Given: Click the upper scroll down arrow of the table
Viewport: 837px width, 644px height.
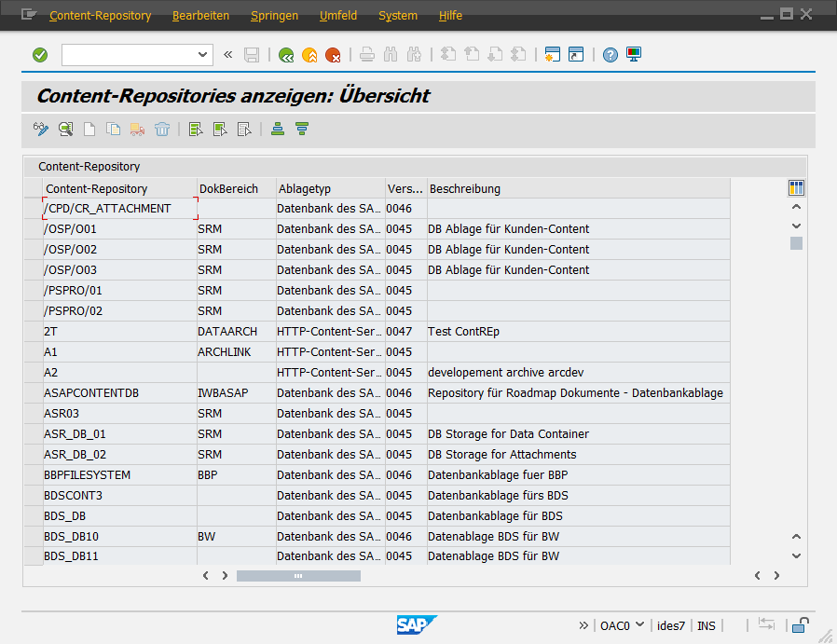Looking at the screenshot, I should pyautogui.click(x=796, y=226).
